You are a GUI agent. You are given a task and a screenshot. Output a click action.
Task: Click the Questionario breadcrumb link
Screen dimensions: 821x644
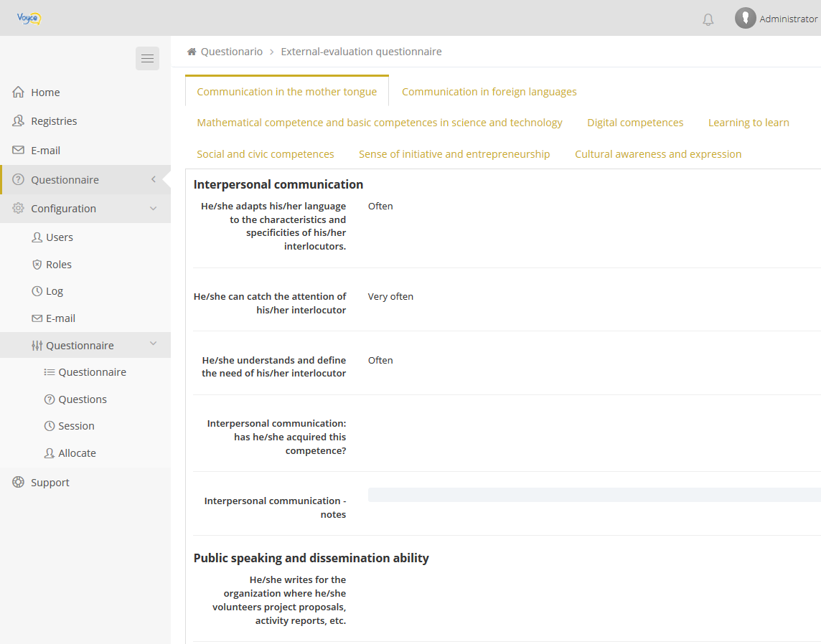click(x=232, y=51)
